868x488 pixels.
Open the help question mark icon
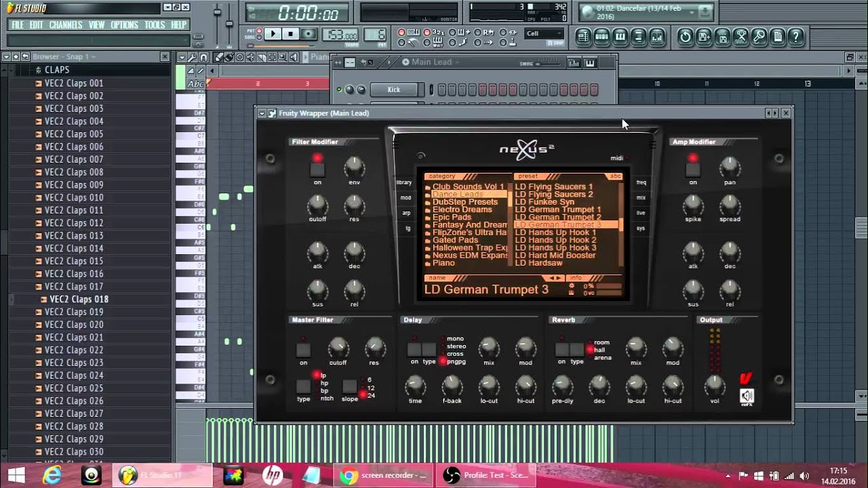[x=796, y=37]
